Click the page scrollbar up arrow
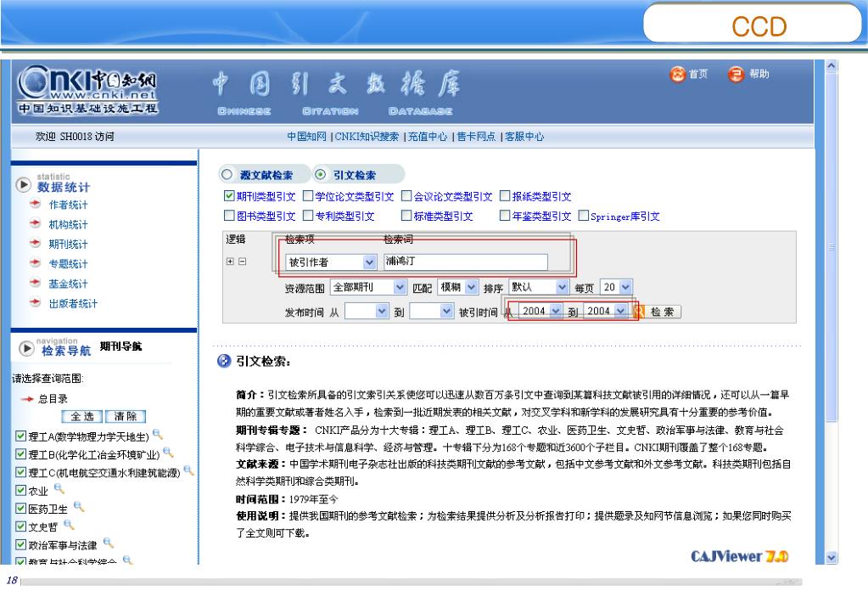868x591 pixels. pyautogui.click(x=831, y=66)
